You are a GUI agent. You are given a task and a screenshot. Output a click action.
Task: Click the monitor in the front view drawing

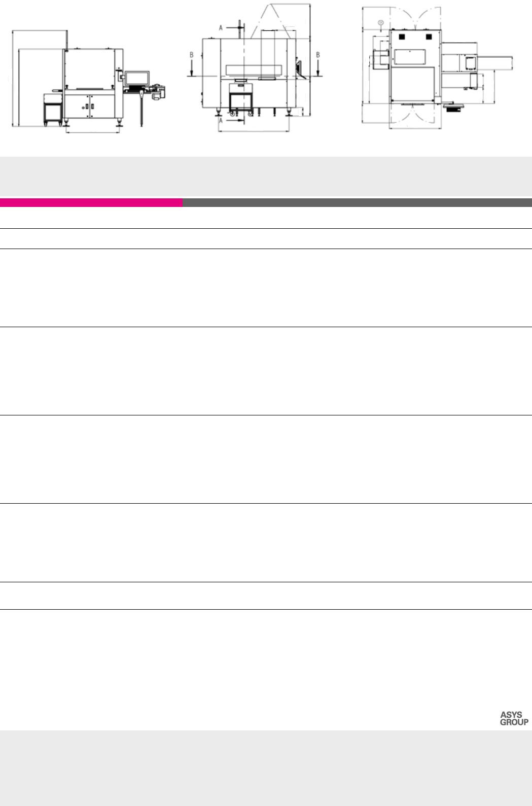(137, 78)
